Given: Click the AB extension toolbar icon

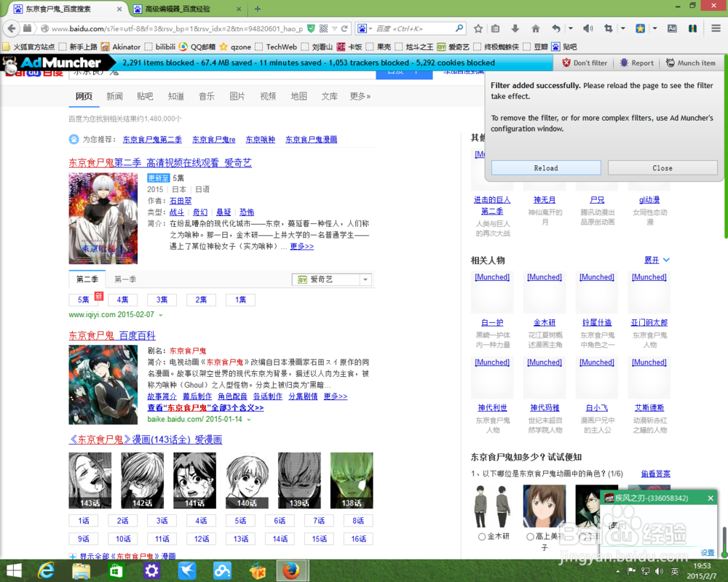Looking at the screenshot, I should pyautogui.click(x=672, y=29).
